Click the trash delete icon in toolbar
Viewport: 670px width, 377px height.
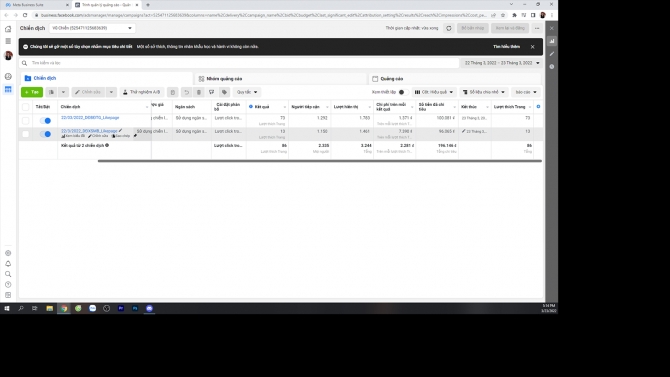[199, 92]
